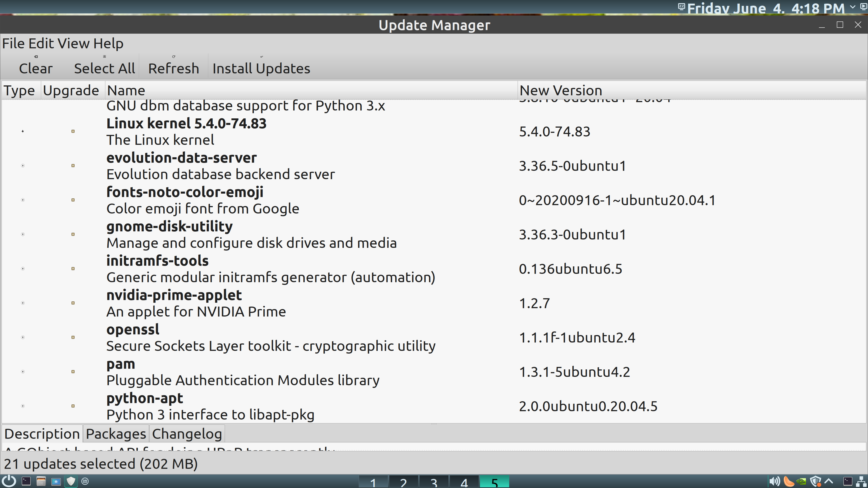
Task: Click the Clear toolbar icon
Action: tap(36, 56)
